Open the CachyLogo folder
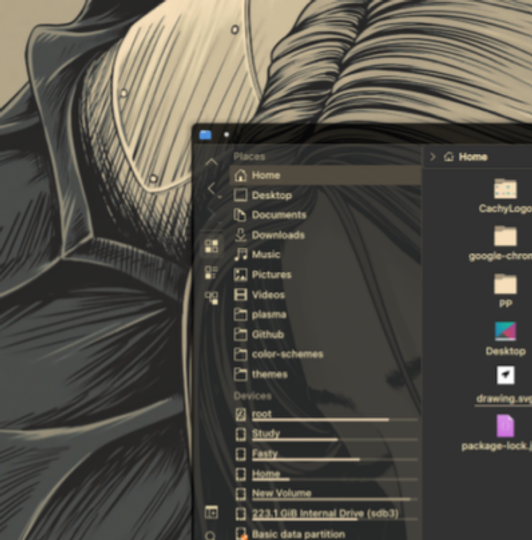Screen dimensions: 532x540 505,196
